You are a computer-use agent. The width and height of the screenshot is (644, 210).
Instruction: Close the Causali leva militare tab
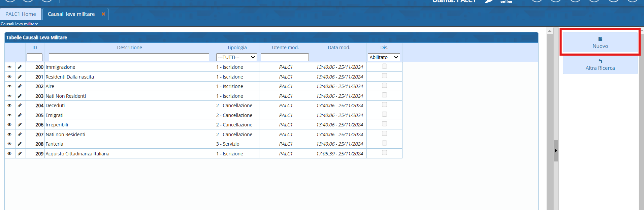(x=103, y=14)
